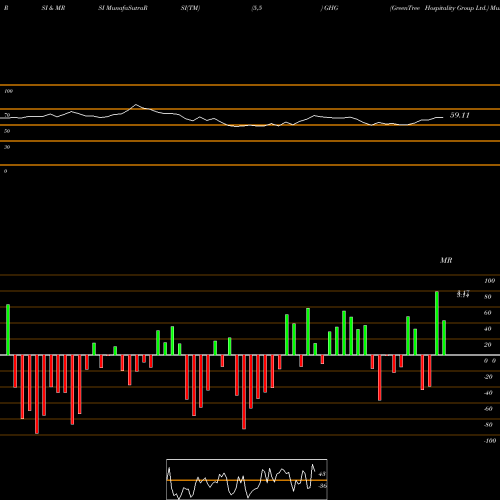The image size is (500, 500).
Task: Click the 50 level label on RSI axis
Action: pos(7,131)
